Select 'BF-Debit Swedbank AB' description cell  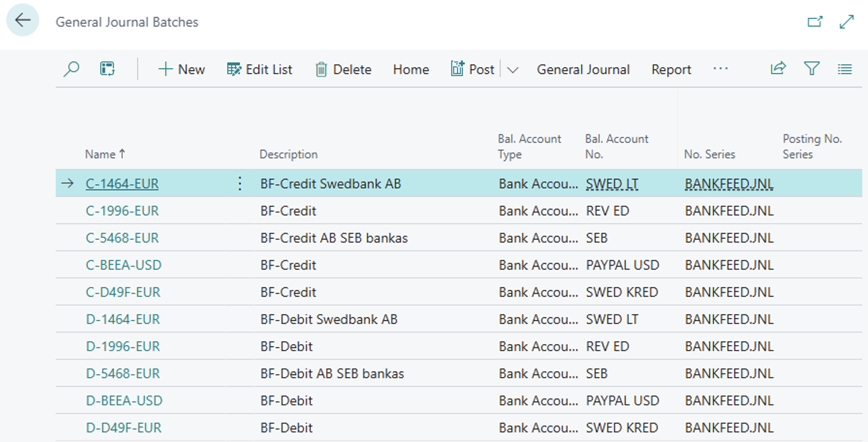(329, 320)
